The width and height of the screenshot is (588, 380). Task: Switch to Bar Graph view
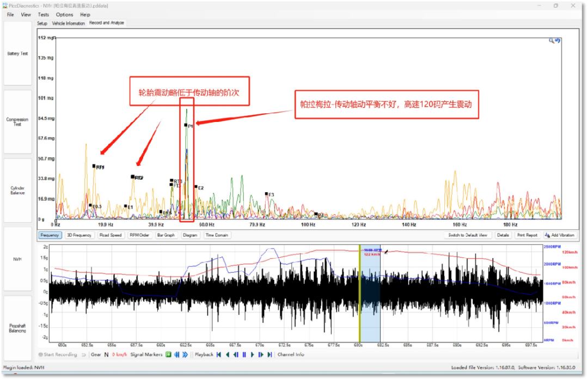point(166,235)
